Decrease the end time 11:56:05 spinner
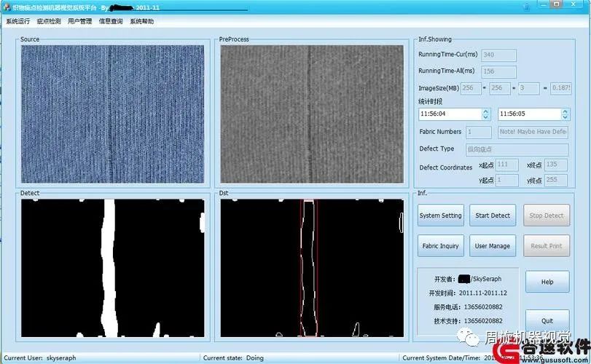The width and height of the screenshot is (591, 364). coord(565,116)
